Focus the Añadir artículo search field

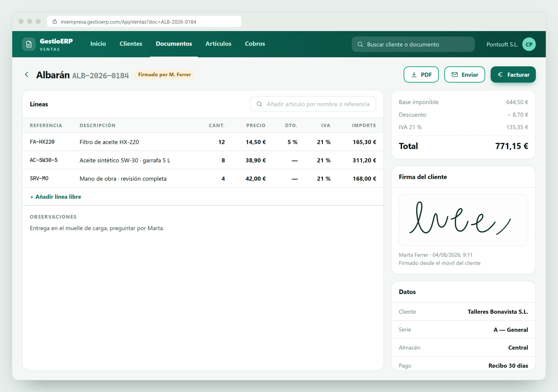(313, 104)
